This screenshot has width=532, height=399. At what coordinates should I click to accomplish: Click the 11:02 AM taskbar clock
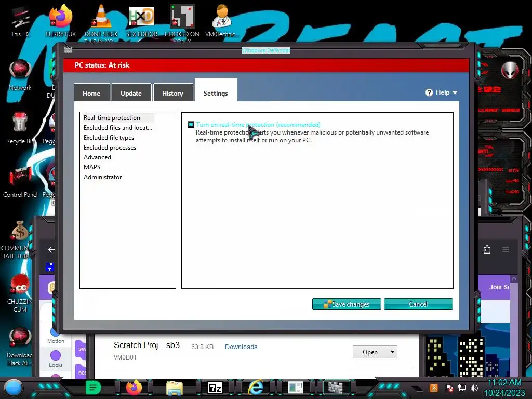pyautogui.click(x=504, y=383)
